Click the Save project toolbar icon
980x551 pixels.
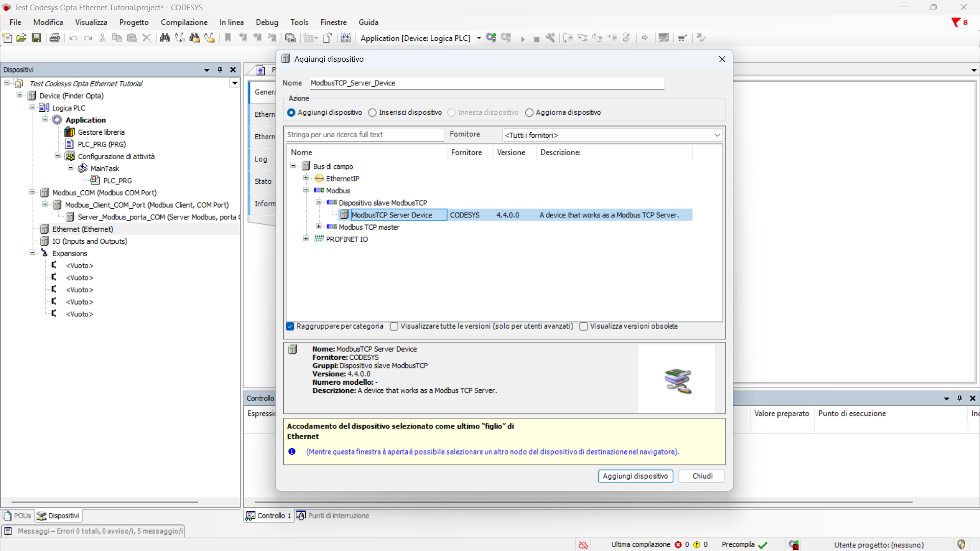coord(36,38)
